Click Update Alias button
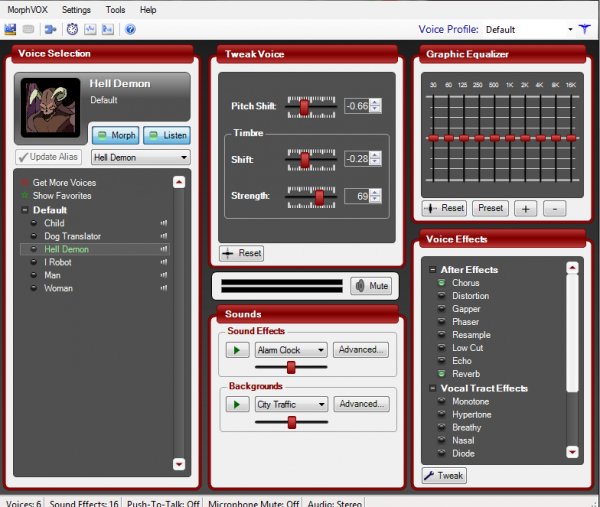 [x=49, y=157]
